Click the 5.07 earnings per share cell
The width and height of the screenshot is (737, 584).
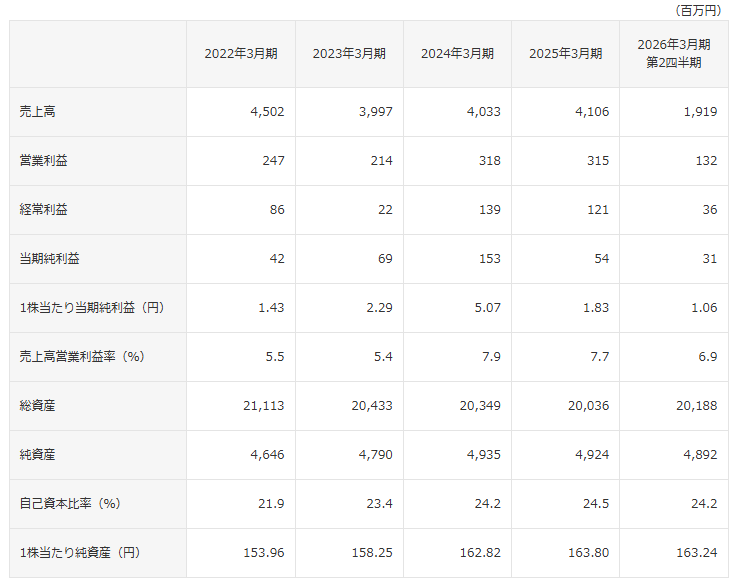[x=485, y=308]
